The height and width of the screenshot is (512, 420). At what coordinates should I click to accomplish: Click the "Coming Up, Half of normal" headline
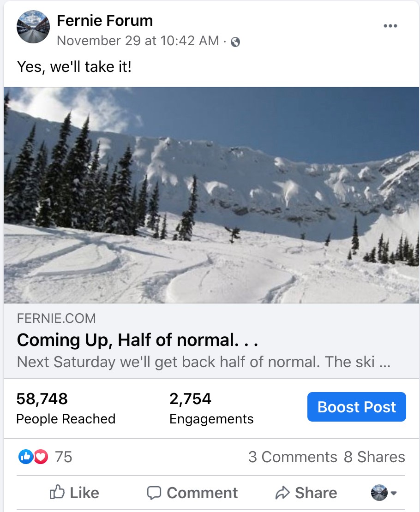[137, 340]
